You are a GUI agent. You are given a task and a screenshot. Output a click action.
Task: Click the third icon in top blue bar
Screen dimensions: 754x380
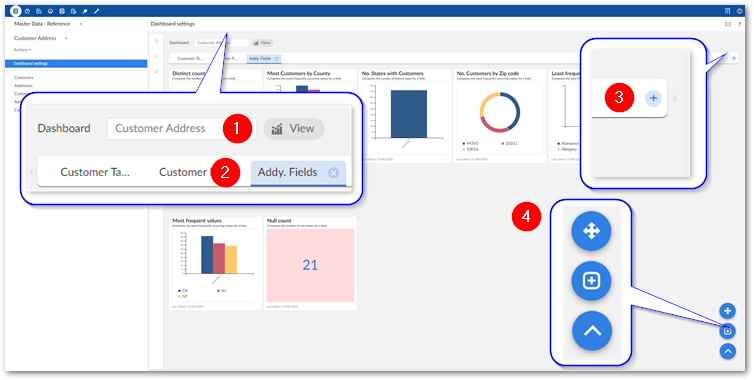pyautogui.click(x=39, y=11)
